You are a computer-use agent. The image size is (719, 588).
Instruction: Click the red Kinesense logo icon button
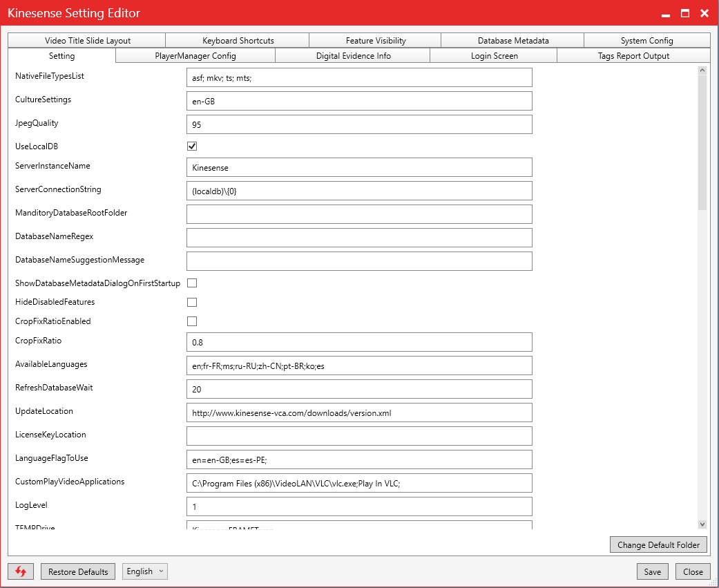(21, 571)
